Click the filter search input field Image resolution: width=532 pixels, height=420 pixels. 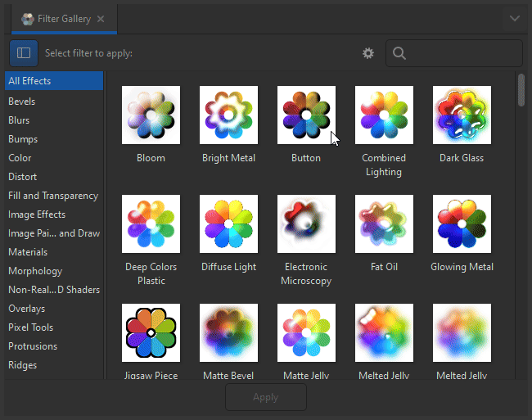click(454, 53)
